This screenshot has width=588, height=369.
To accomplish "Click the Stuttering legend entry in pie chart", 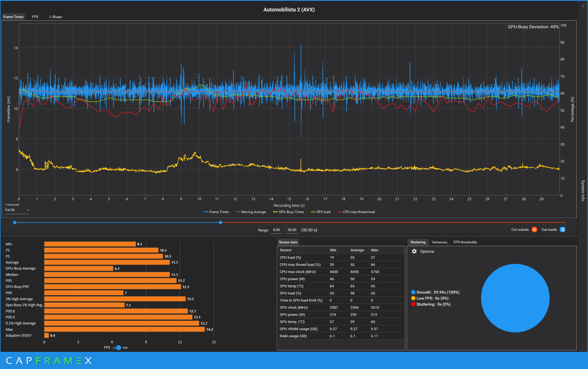I will pyautogui.click(x=431, y=304).
